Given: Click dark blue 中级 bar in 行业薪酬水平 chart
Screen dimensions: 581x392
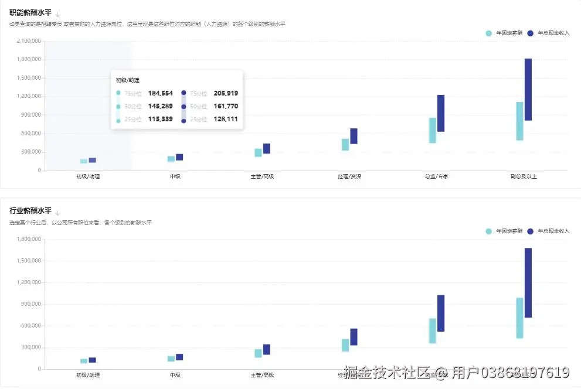Looking at the screenshot, I should coord(179,357).
